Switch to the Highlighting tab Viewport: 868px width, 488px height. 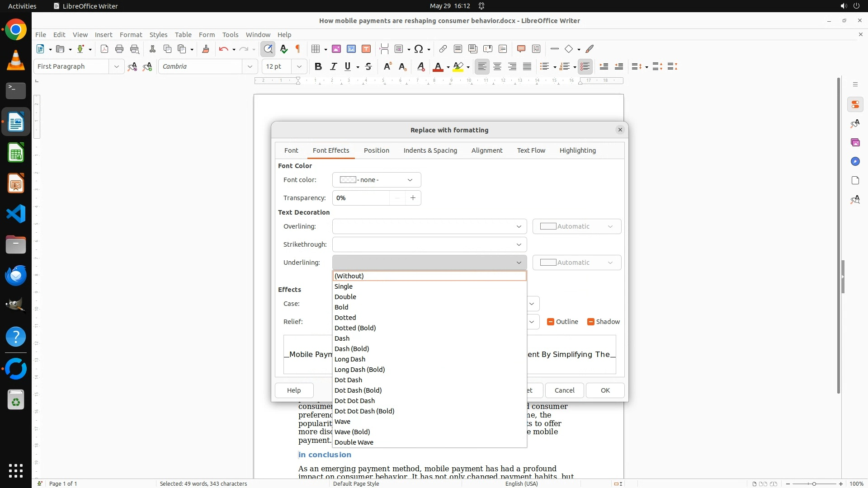[x=577, y=150]
